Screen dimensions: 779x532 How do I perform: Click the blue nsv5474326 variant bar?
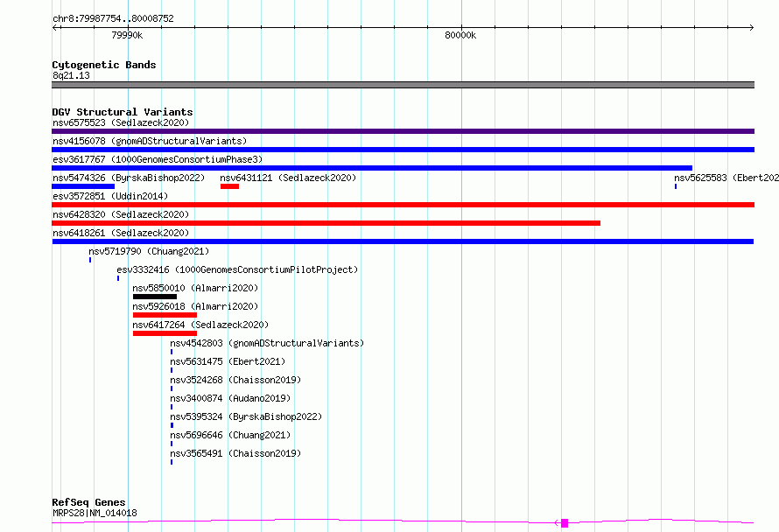pos(83,186)
